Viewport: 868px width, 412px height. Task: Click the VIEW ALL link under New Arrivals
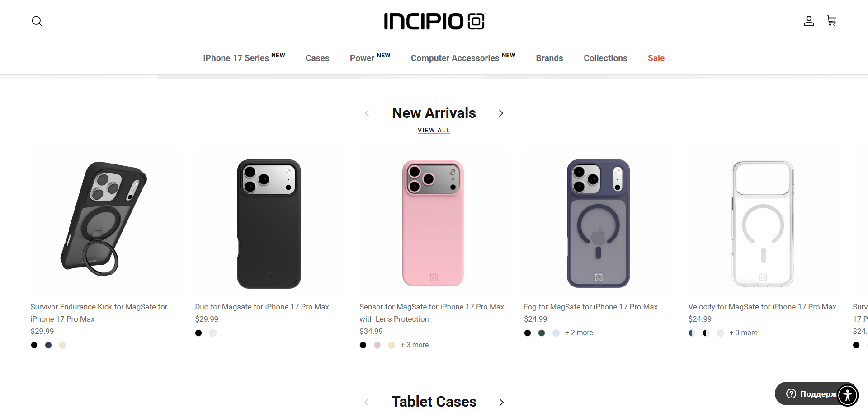pyautogui.click(x=434, y=130)
